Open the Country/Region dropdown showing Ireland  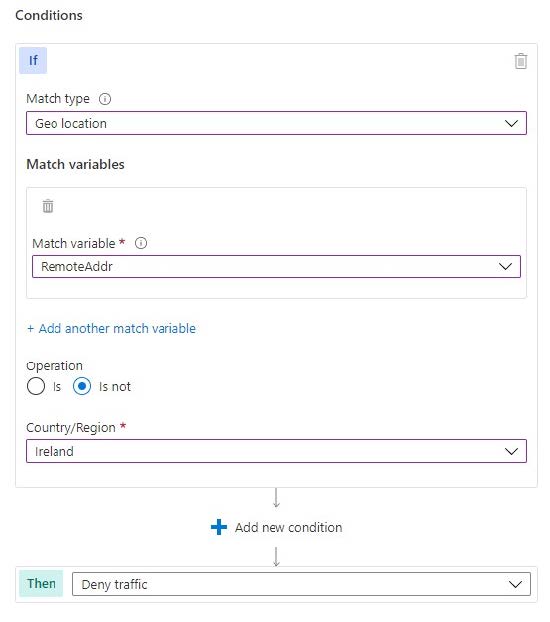[x=276, y=451]
